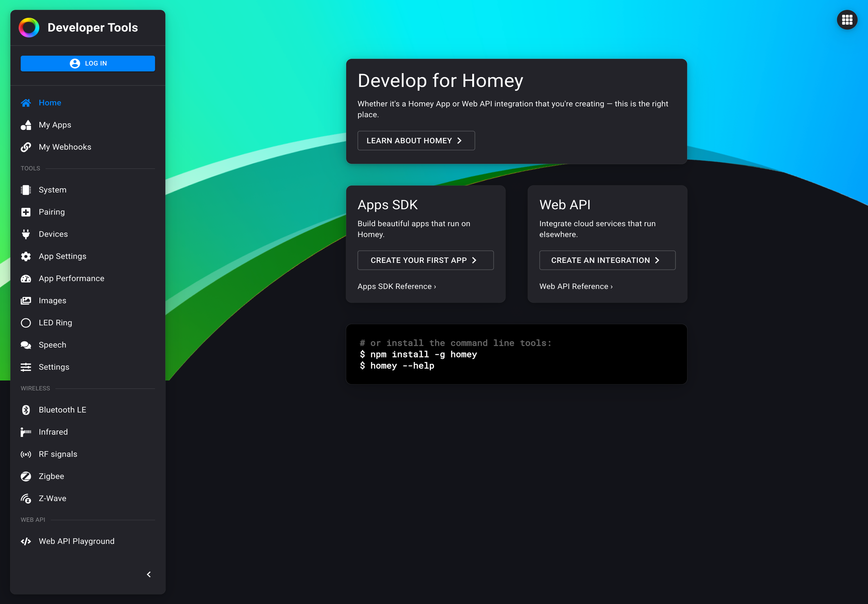The width and height of the screenshot is (868, 604).
Task: Click the Speech bubbles icon
Action: pyautogui.click(x=26, y=345)
